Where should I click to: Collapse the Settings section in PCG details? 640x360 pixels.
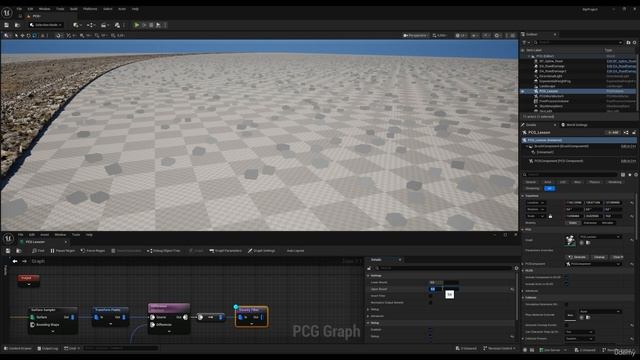point(368,276)
